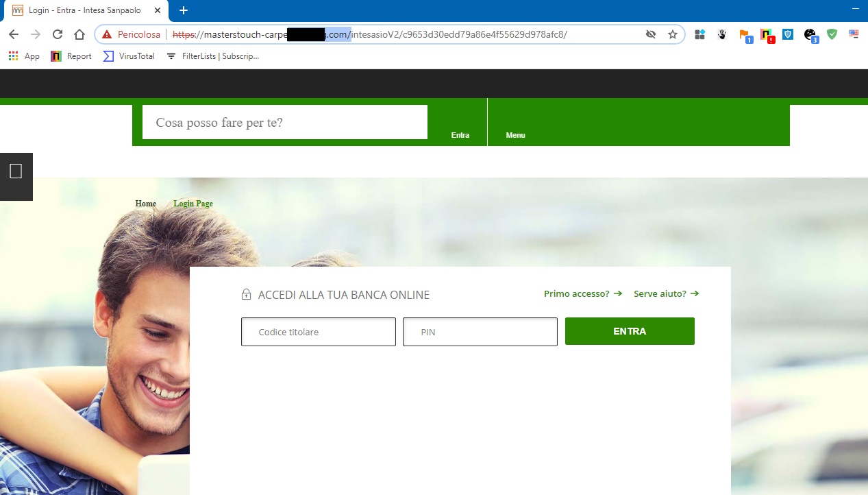Viewport: 868px width, 495px height.
Task: Open the App bookmarks shortcut
Action: (24, 56)
